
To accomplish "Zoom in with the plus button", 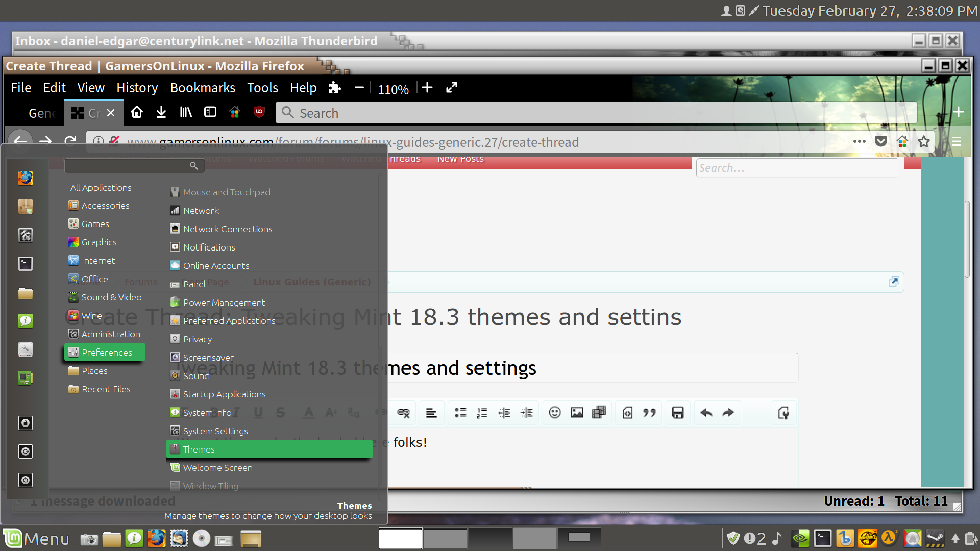I will 427,88.
